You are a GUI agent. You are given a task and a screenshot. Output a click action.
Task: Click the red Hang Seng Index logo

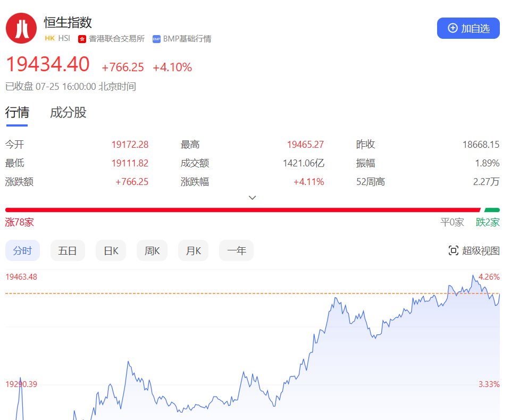click(x=21, y=28)
